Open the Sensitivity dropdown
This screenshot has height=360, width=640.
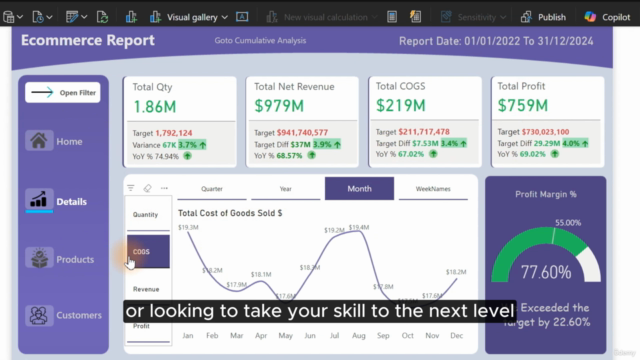(473, 17)
